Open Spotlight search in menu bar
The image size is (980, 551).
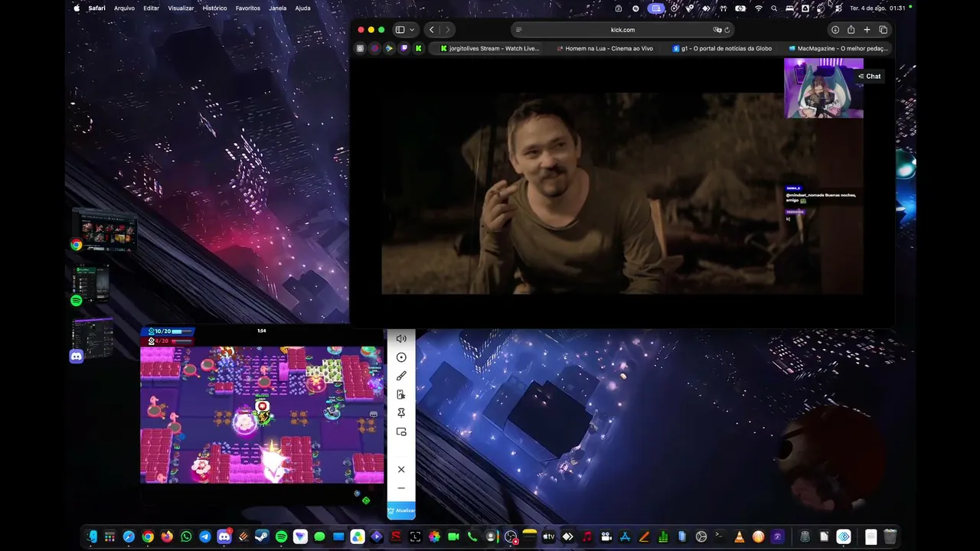click(x=774, y=8)
